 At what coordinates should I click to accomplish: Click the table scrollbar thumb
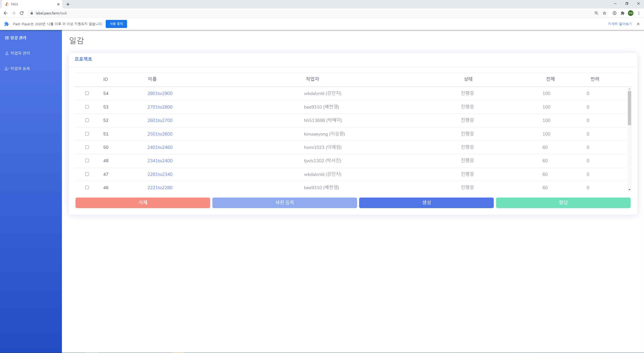click(x=629, y=108)
